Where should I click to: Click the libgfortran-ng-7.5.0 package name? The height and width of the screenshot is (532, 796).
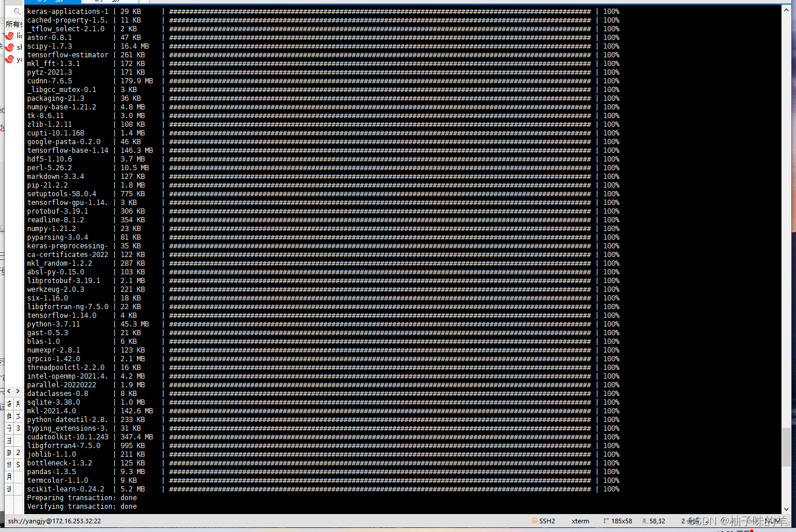pyautogui.click(x=68, y=307)
